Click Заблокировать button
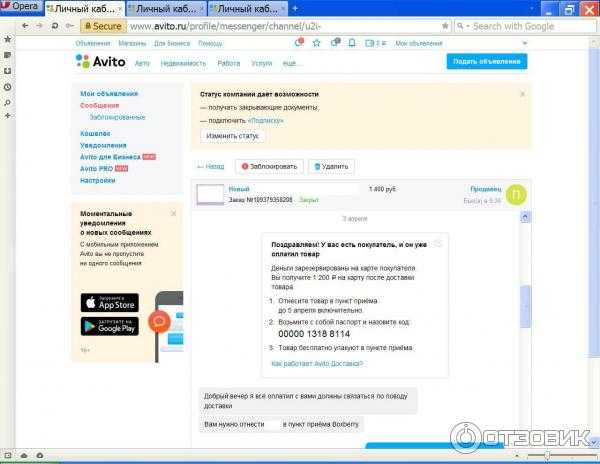Image resolution: width=600 pixels, height=464 pixels. point(269,166)
